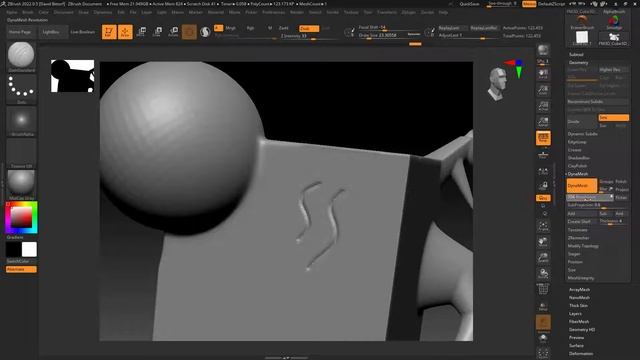Click the head-shaped camera view navigator
This screenshot has width=640, height=360.
coord(498,84)
